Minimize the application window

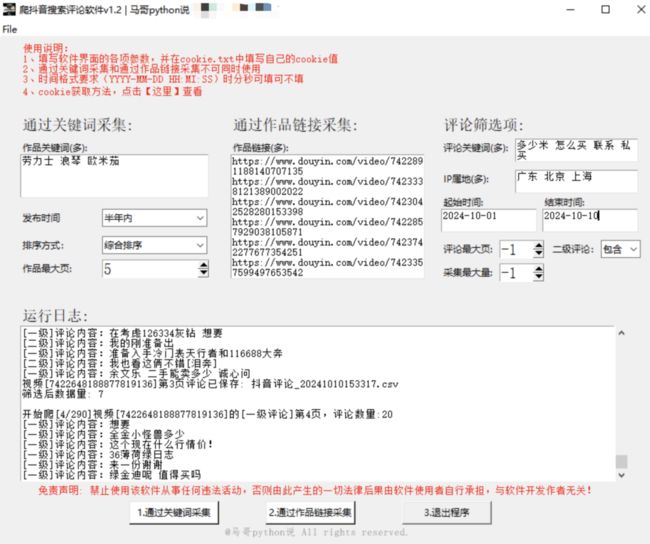(571, 9)
